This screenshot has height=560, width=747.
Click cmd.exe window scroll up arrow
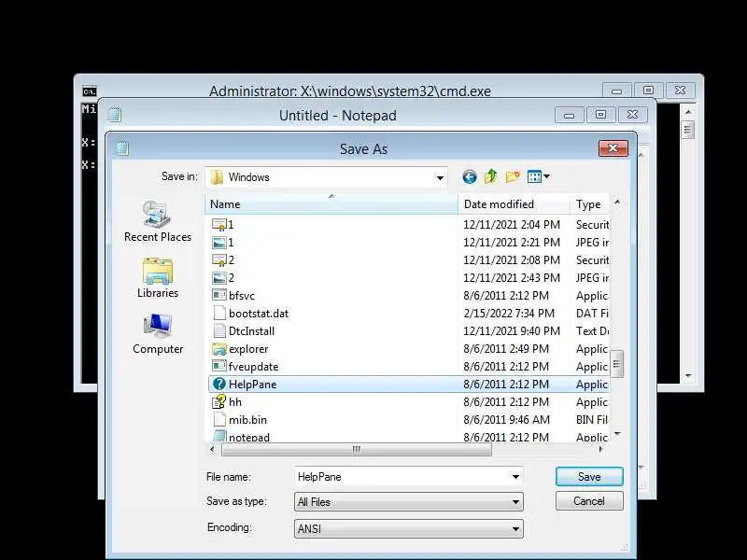click(688, 112)
